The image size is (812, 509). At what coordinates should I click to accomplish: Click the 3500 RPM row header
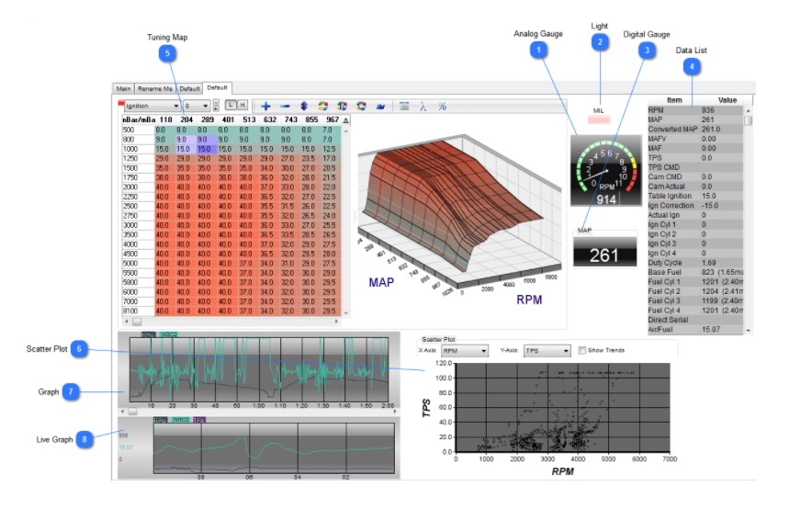(x=138, y=234)
